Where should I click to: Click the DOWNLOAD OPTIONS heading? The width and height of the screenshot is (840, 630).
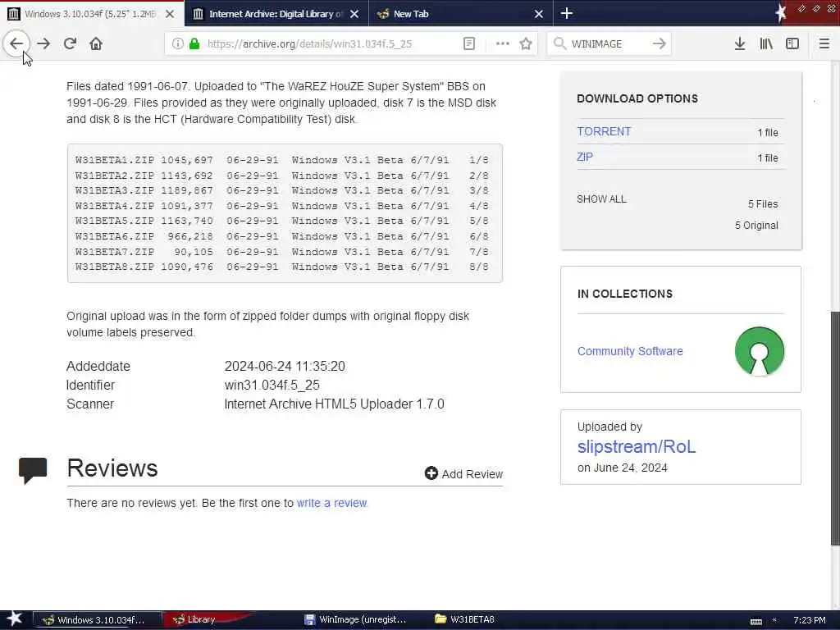[637, 98]
